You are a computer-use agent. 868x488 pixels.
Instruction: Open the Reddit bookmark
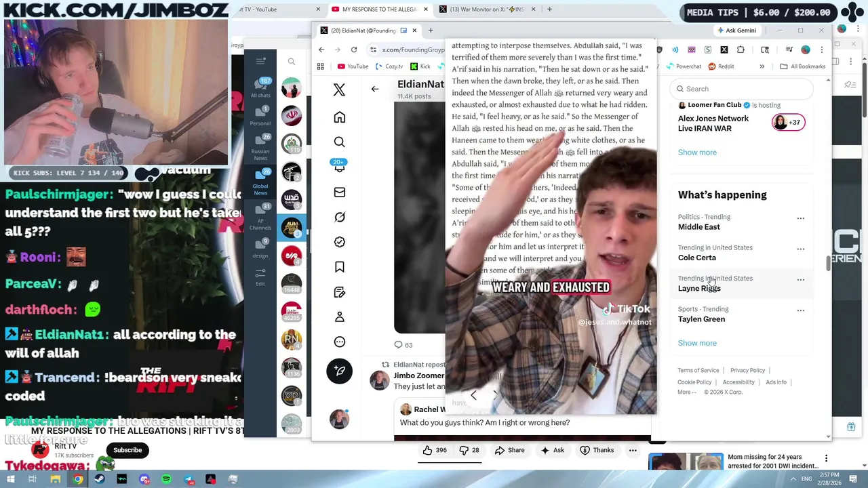[721, 66]
